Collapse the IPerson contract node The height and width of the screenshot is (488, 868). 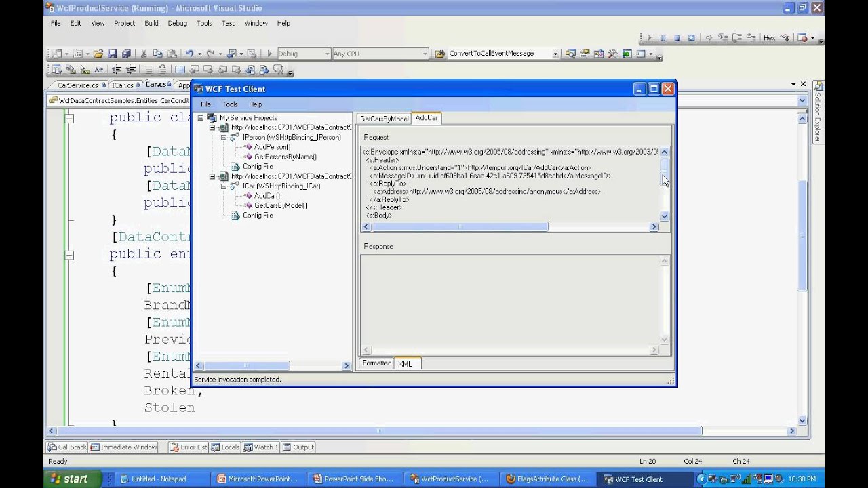pyautogui.click(x=224, y=137)
